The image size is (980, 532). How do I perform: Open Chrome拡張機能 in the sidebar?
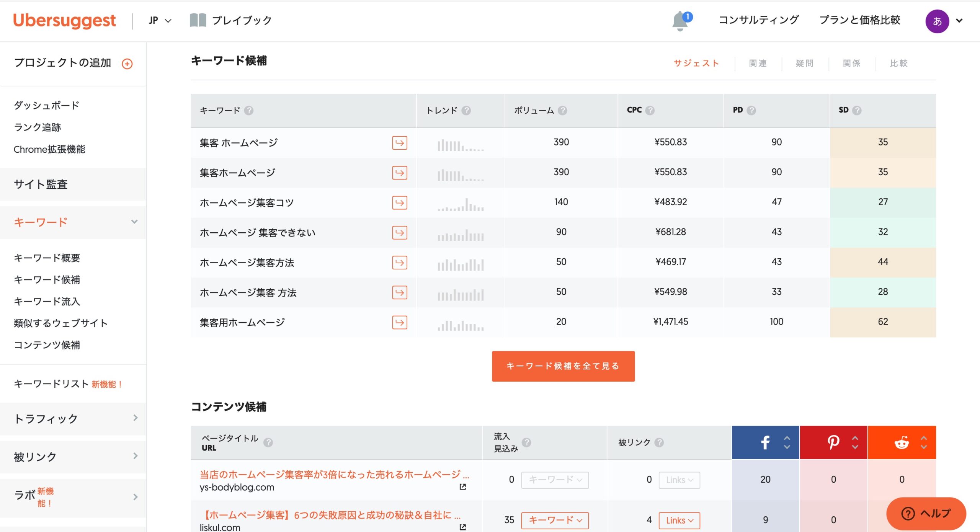point(49,149)
